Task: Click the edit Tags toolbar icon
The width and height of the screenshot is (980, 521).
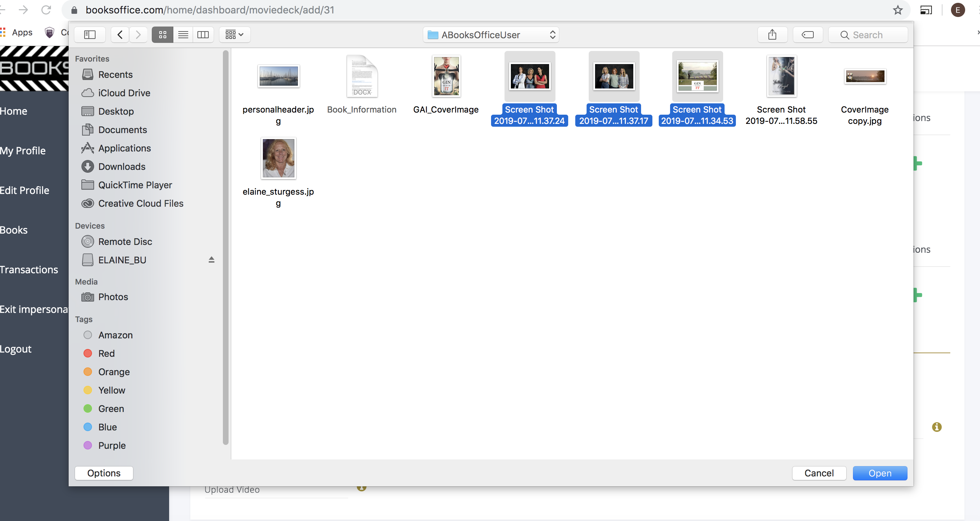Action: 808,35
